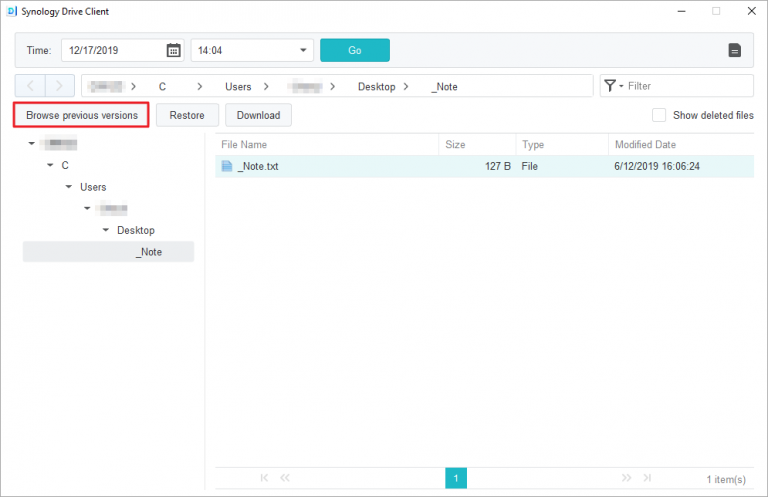The image size is (768, 497).
Task: Navigate back with the left arrow button
Action: tap(30, 86)
